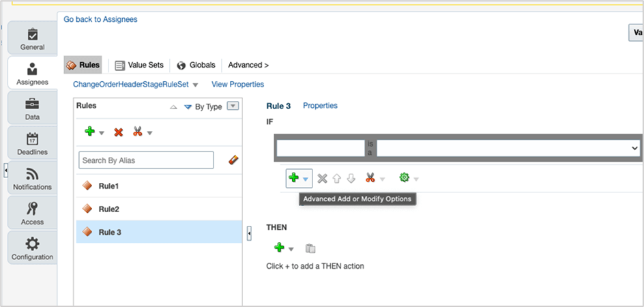
Task: Go to the Access side tab
Action: click(x=33, y=212)
